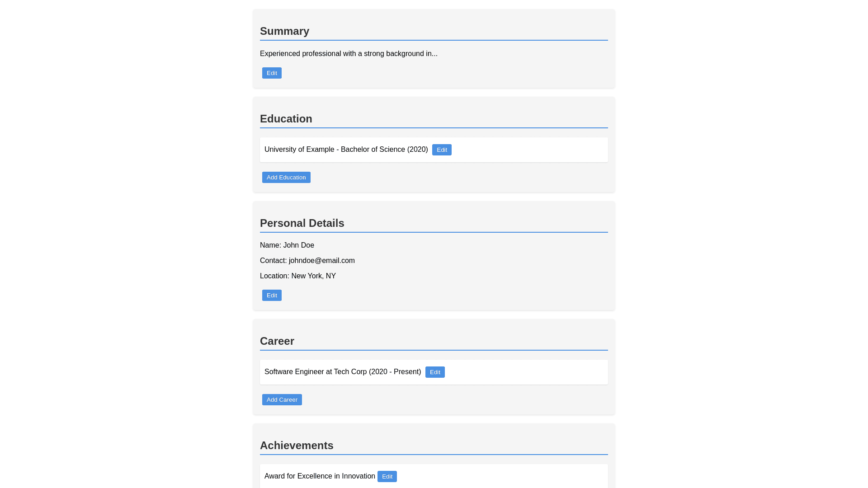This screenshot has width=868, height=488.
Task: Click the Summary section heading
Action: click(284, 31)
